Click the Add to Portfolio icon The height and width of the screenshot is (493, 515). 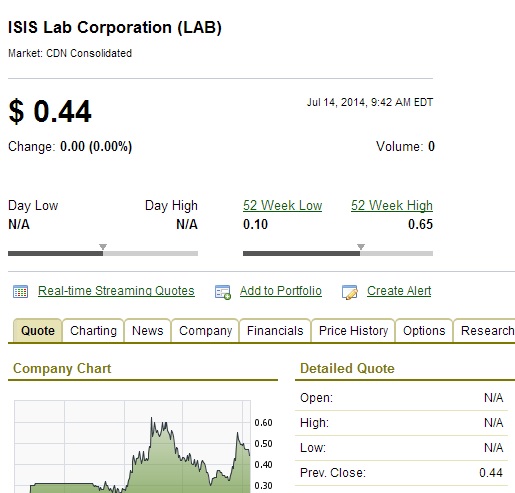coord(223,292)
